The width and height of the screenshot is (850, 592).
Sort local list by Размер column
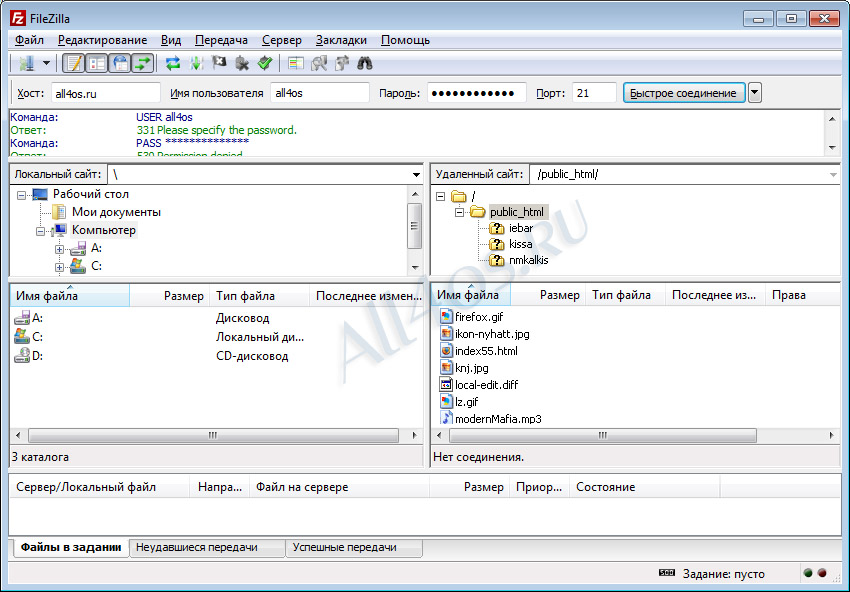coord(169,296)
